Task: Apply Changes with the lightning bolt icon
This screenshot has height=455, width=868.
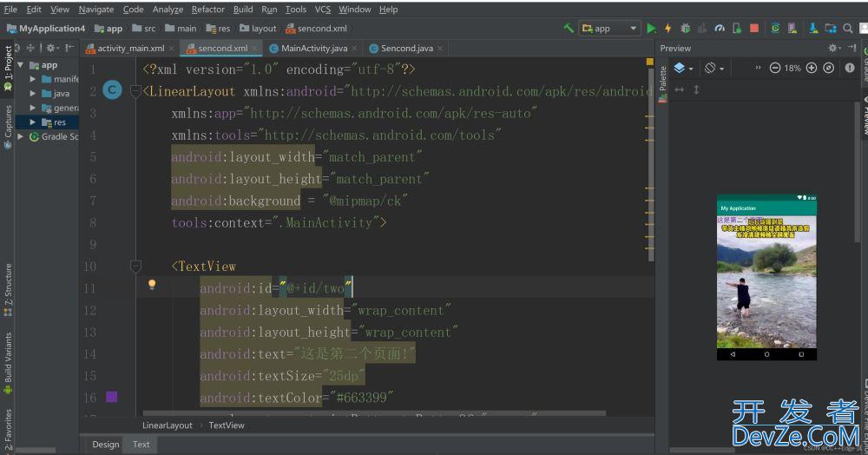Action: [668, 29]
